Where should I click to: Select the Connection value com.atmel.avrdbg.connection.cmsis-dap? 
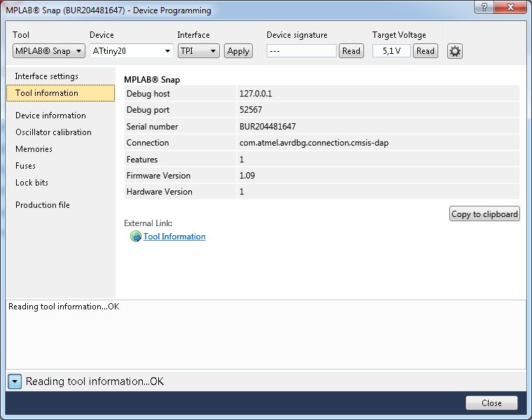[x=314, y=143]
